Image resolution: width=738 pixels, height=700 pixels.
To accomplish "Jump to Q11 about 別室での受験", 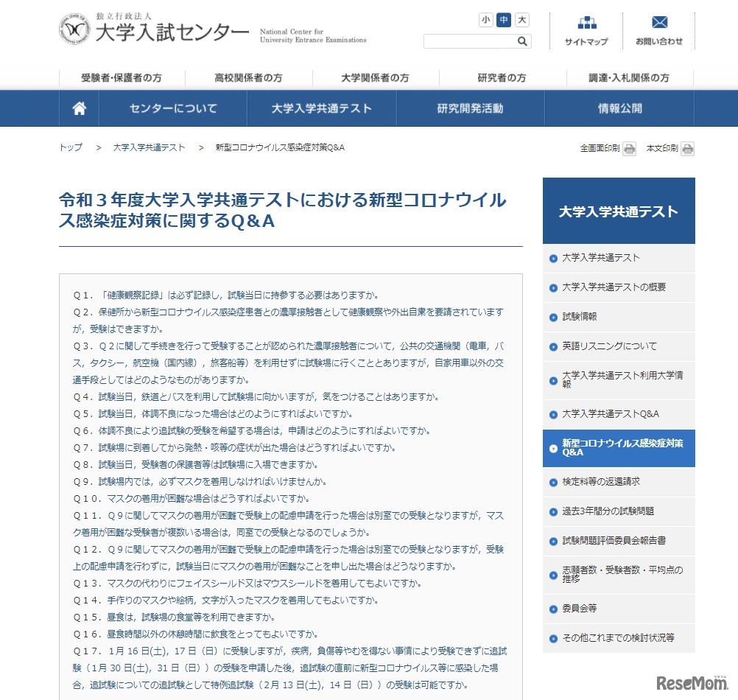I will point(288,524).
